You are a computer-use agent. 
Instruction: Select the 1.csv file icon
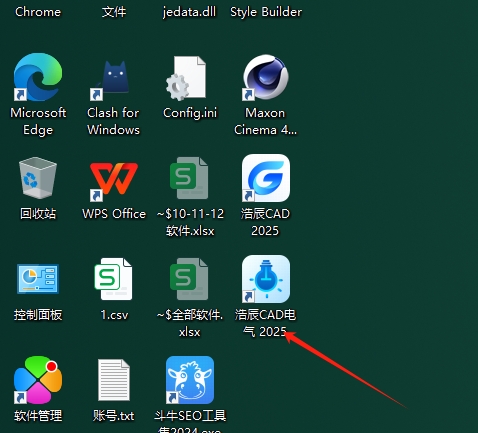pyautogui.click(x=113, y=279)
